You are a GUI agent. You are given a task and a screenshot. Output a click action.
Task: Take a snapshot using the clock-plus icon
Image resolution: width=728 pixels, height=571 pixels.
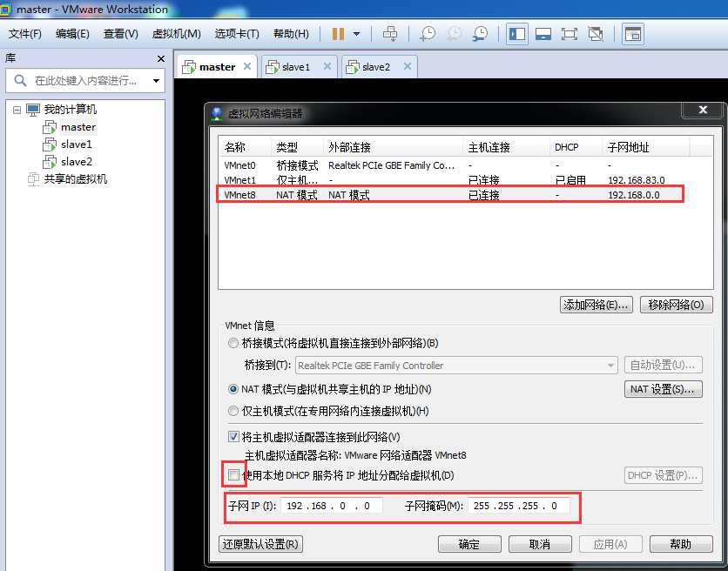pos(428,34)
